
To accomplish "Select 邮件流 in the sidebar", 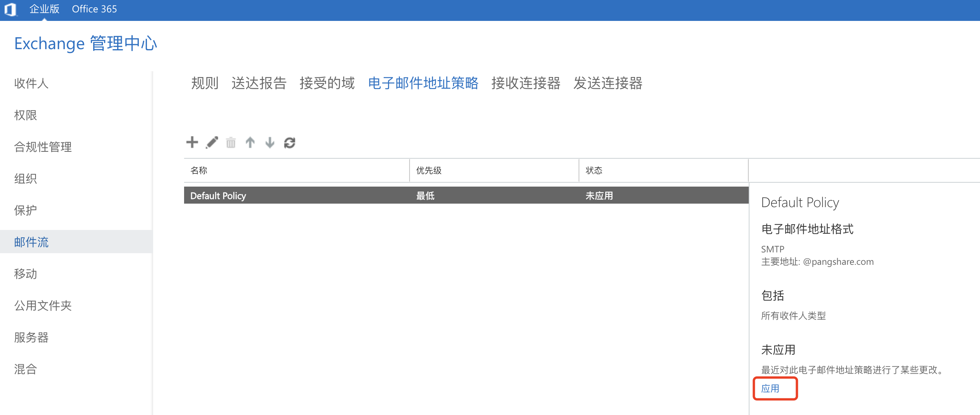I will 76,242.
